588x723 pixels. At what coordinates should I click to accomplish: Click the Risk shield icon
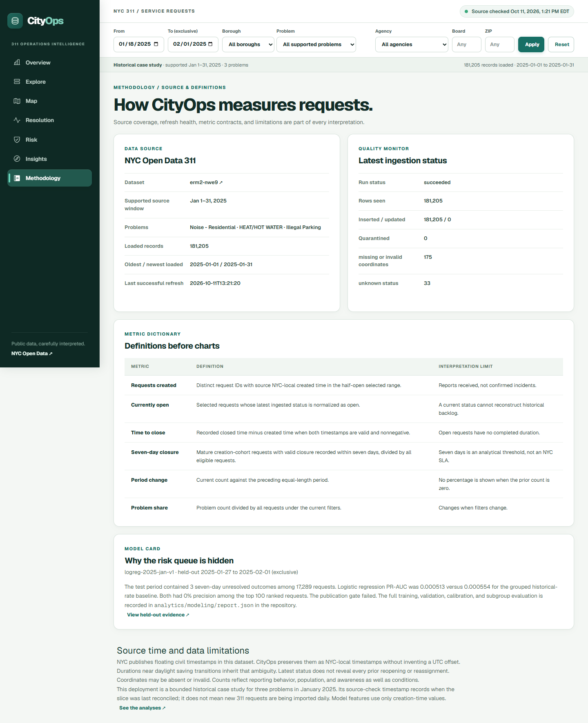tap(17, 140)
